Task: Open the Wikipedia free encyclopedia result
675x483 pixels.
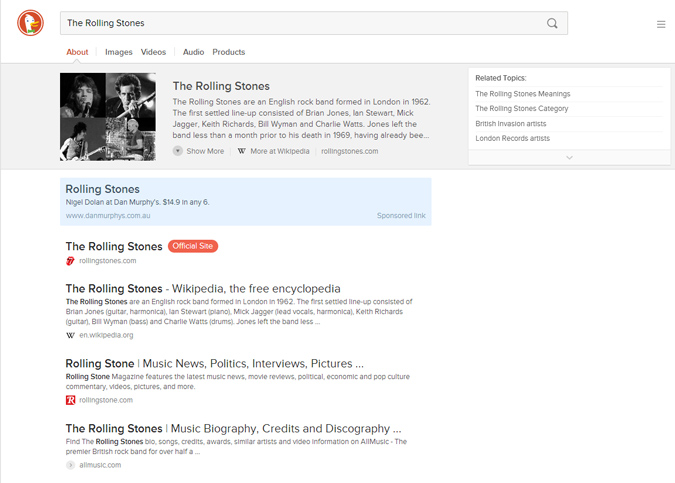Action: (203, 288)
